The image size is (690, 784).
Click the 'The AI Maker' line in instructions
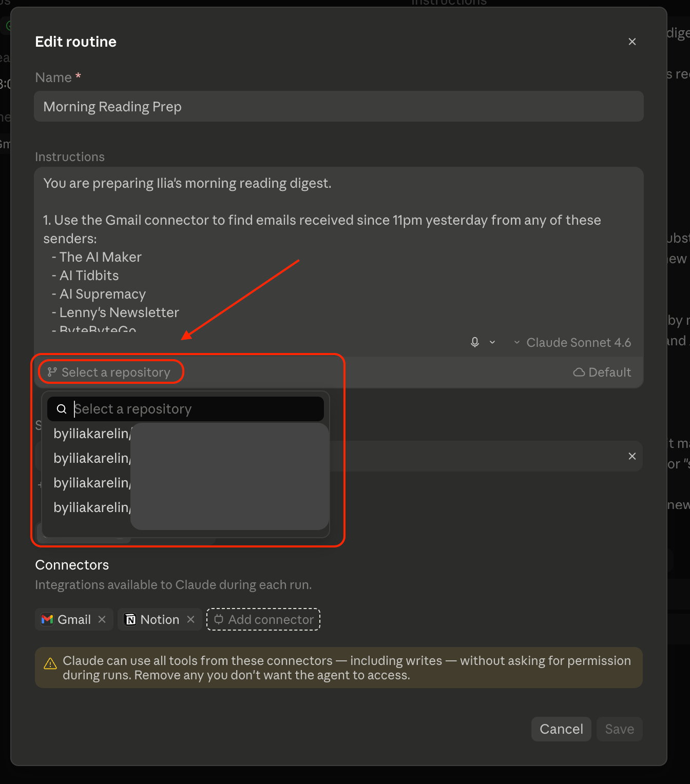(x=101, y=257)
